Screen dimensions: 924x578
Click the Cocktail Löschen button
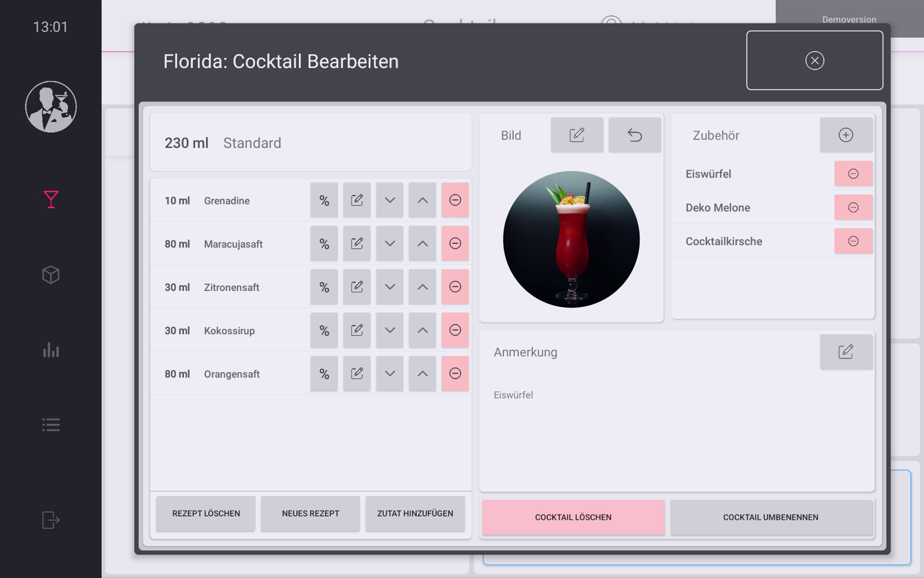pos(573,517)
